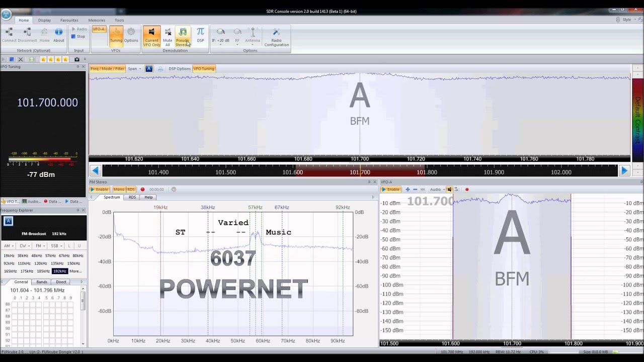Toggle Pseudo Stereo demodulation
The height and width of the screenshot is (362, 644).
[x=183, y=37]
